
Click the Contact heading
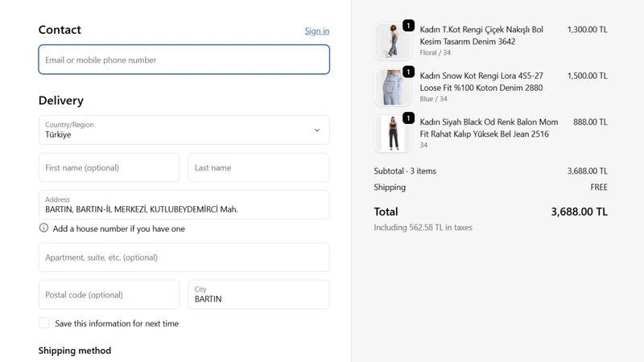(60, 30)
